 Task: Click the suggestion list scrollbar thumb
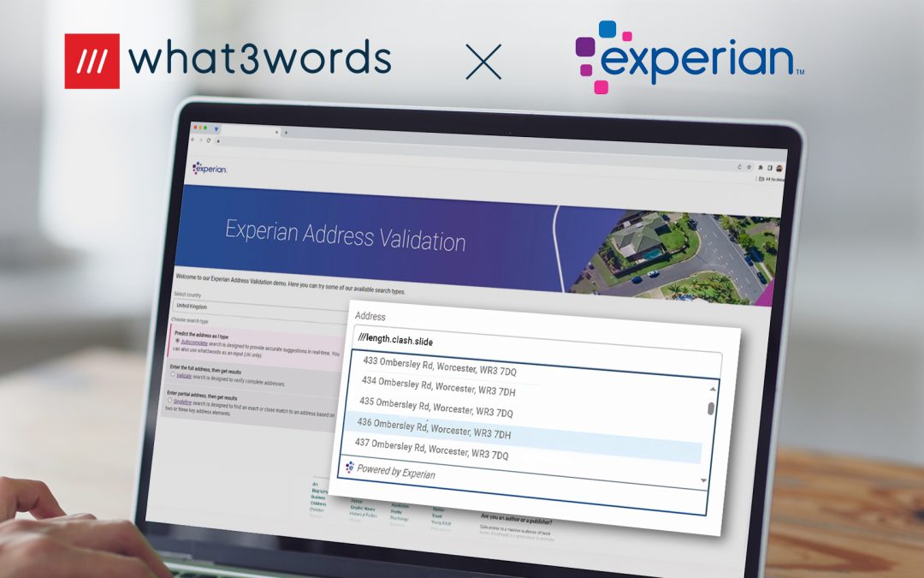(711, 408)
